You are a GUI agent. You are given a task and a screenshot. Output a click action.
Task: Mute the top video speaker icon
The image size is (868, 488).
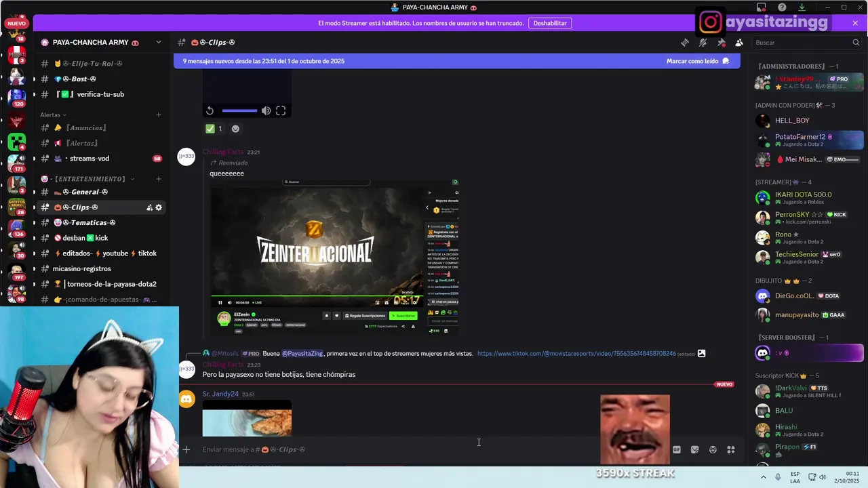[x=266, y=110]
